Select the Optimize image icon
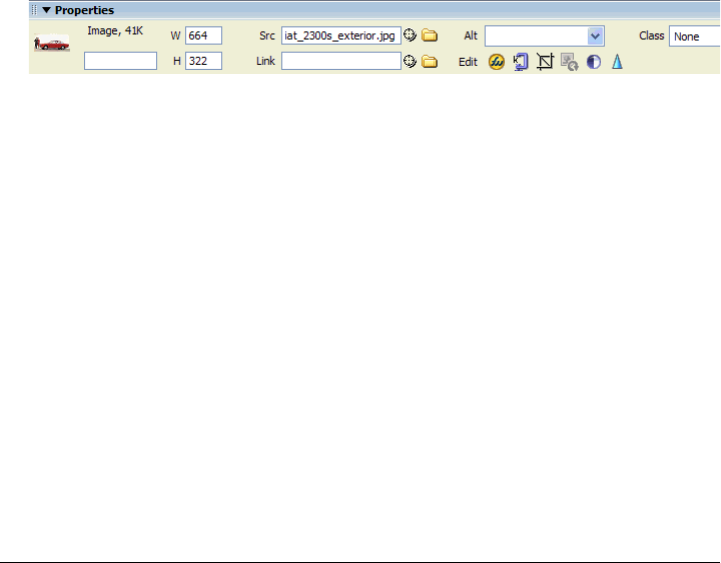The image size is (721, 563). pos(521,62)
